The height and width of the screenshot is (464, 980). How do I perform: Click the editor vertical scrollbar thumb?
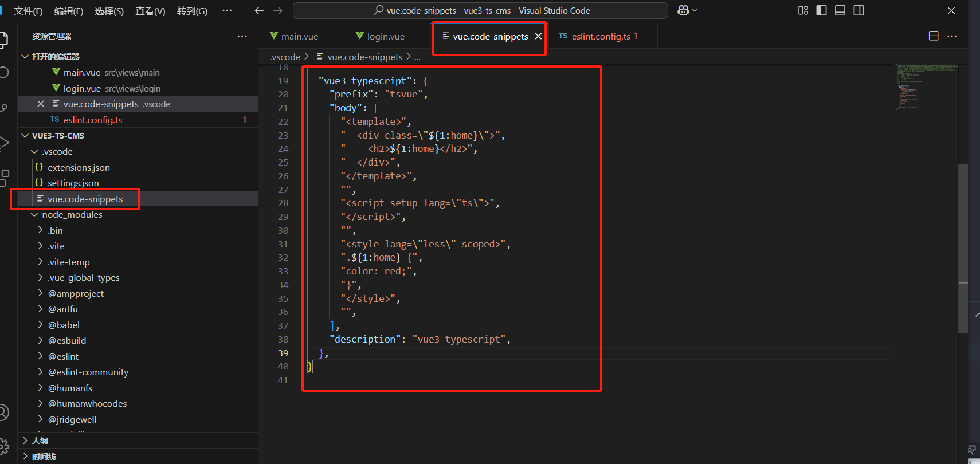pyautogui.click(x=963, y=248)
